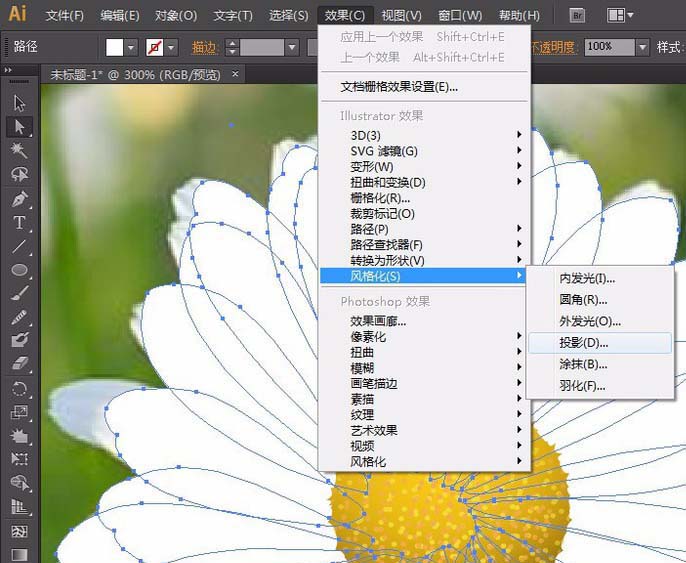Select the Paintbrush tool
The image size is (686, 563).
pyautogui.click(x=19, y=293)
